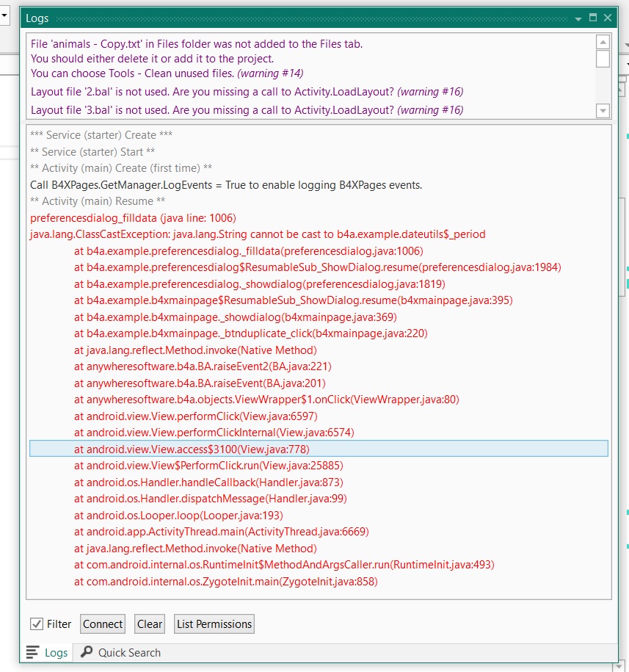Select stack line BA.java:221
629x672 pixels.
coord(203,366)
